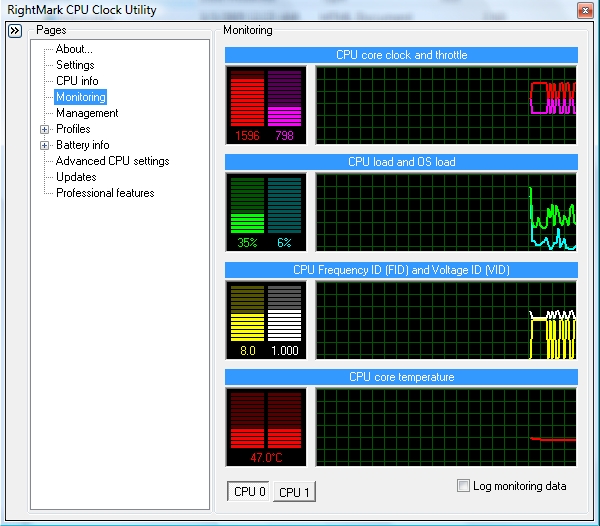The image size is (600, 526).
Task: Click the CPU load history graph
Action: point(446,212)
